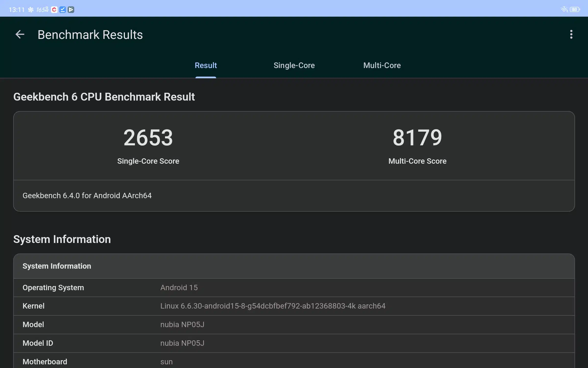
Task: Tap the large System Information section heading
Action: (62, 239)
